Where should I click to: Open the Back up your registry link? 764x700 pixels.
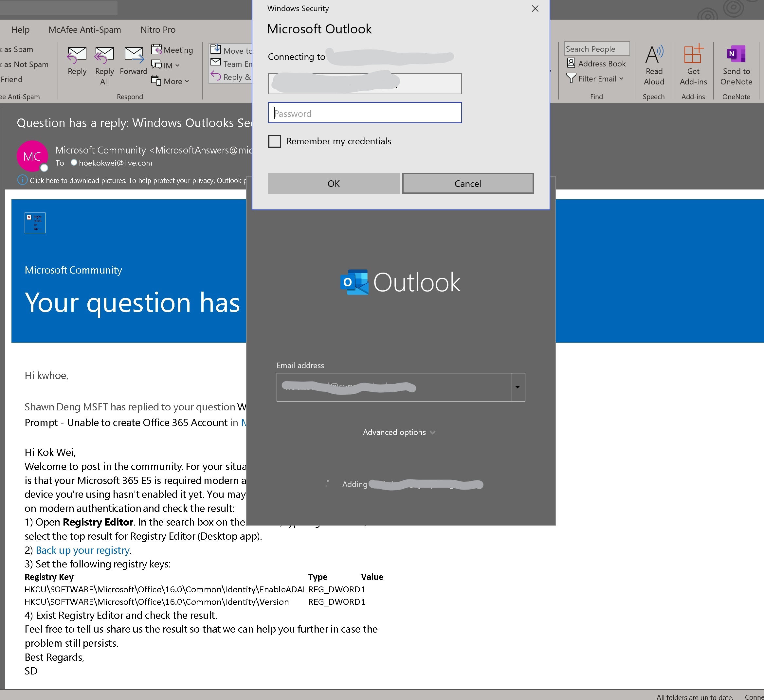pyautogui.click(x=82, y=550)
